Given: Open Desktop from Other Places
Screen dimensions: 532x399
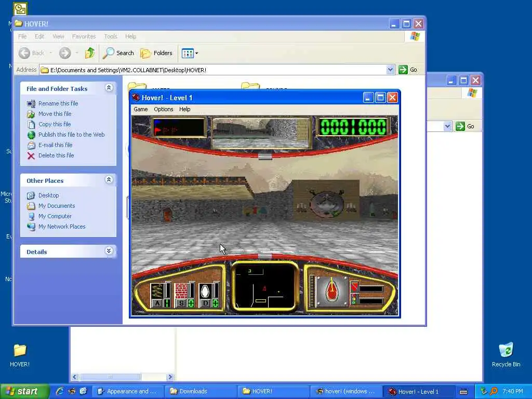Looking at the screenshot, I should (48, 195).
